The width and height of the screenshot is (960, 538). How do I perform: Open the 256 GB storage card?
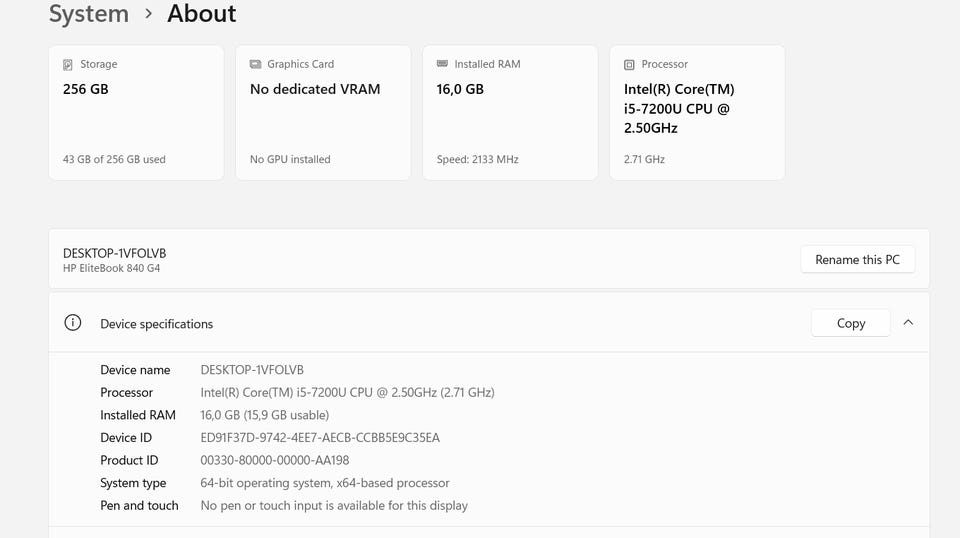click(x=136, y=112)
